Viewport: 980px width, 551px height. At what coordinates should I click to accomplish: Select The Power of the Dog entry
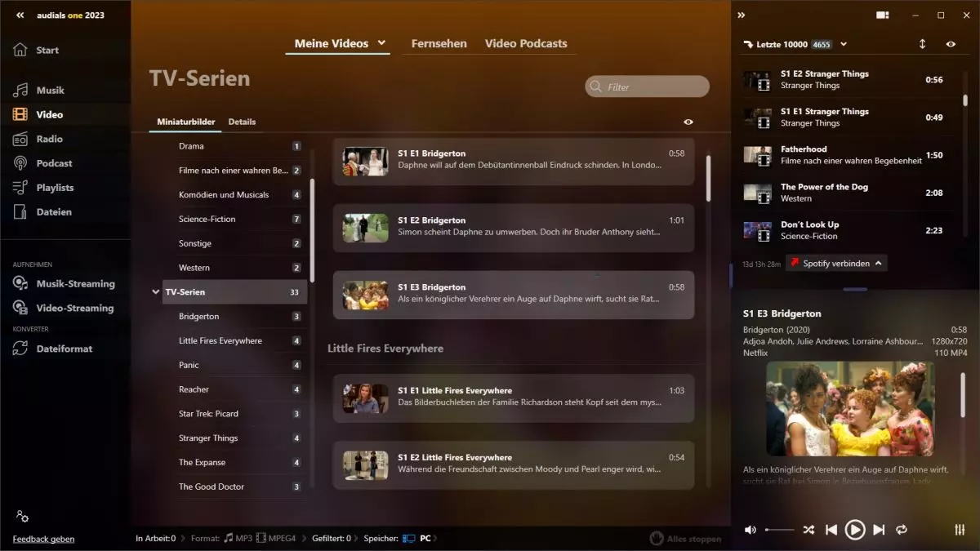845,193
